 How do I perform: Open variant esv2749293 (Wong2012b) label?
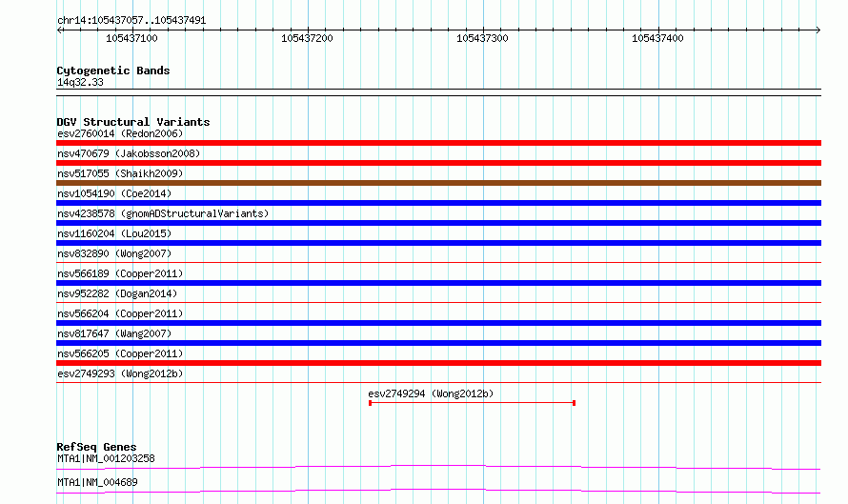(x=120, y=373)
